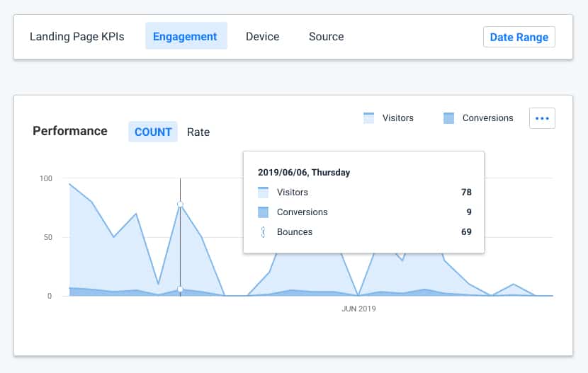Screen dimensions: 588x373
Task: Click the Visitors legend swatch icon
Action: 368,118
